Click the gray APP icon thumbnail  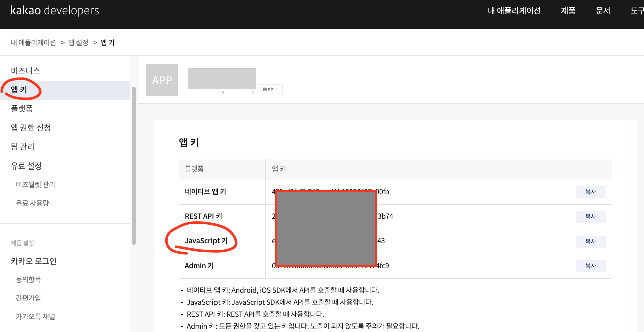point(162,80)
